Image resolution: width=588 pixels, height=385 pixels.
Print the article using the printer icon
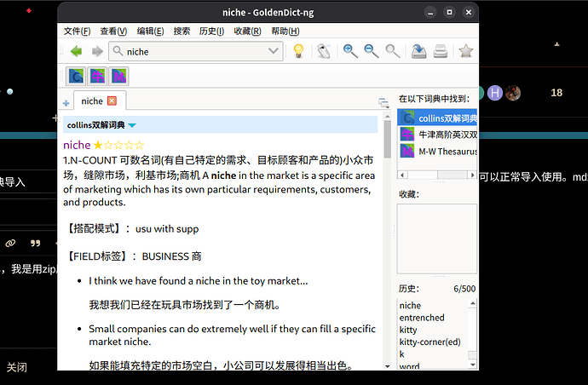tap(441, 51)
